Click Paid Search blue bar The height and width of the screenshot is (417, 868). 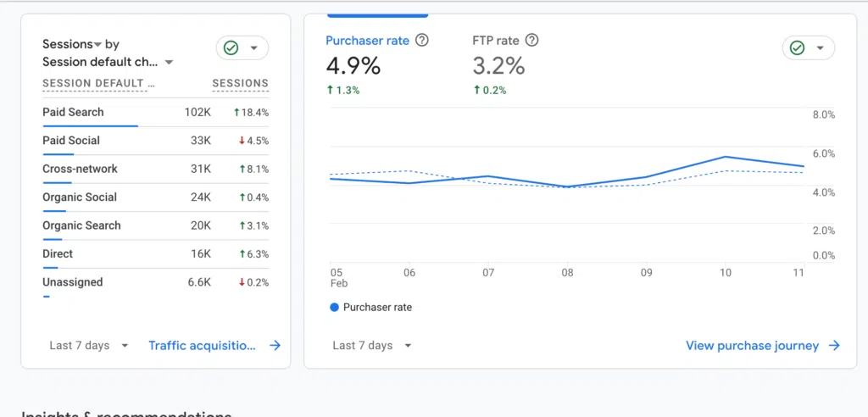[x=90, y=126]
